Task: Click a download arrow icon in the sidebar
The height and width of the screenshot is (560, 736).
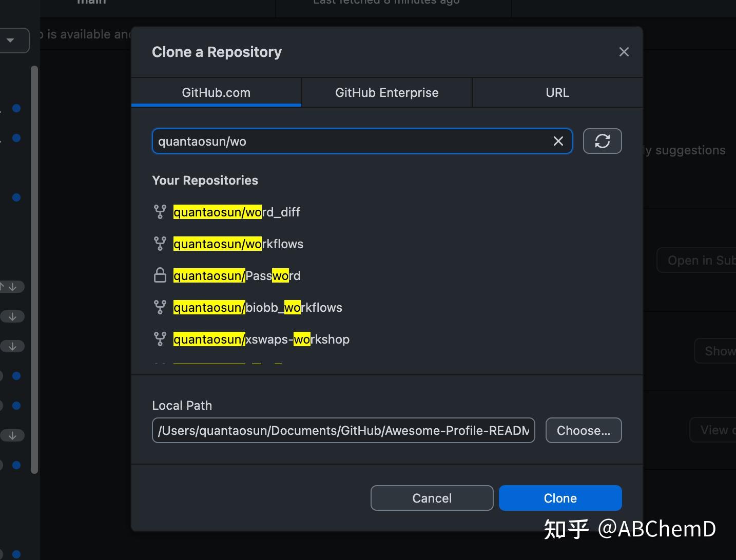Action: [12, 316]
